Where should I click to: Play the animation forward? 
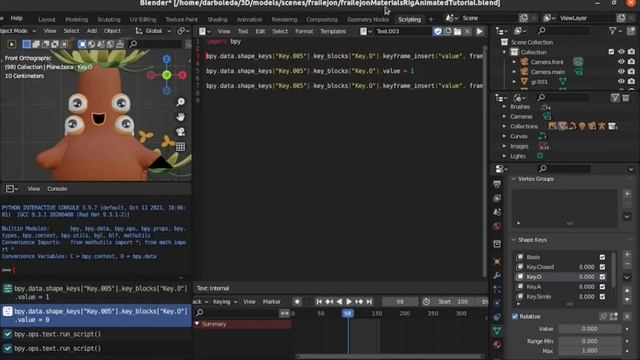point(349,302)
